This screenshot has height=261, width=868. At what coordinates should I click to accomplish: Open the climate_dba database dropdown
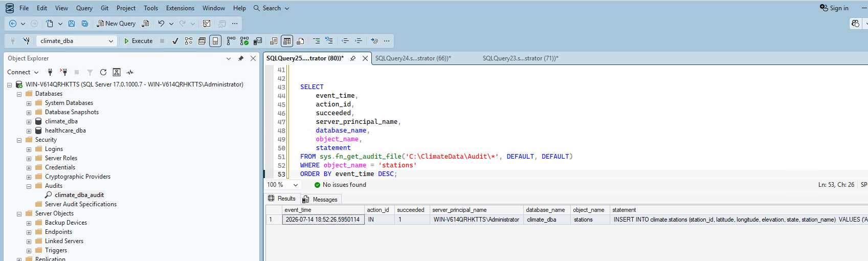tap(111, 41)
